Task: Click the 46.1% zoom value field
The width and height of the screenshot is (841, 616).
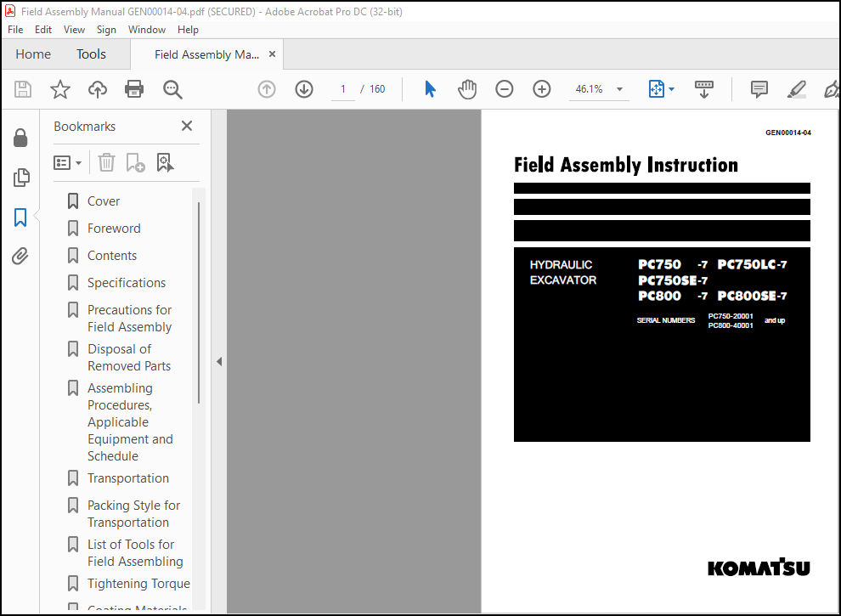Action: pyautogui.click(x=590, y=89)
